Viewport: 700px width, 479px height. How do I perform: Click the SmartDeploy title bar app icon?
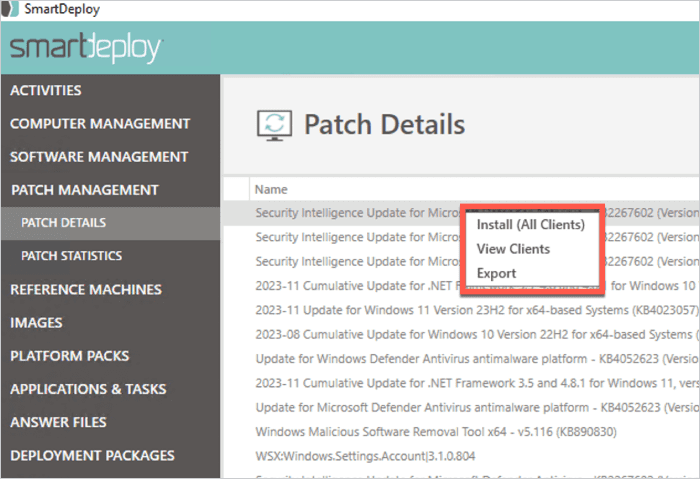click(10, 9)
